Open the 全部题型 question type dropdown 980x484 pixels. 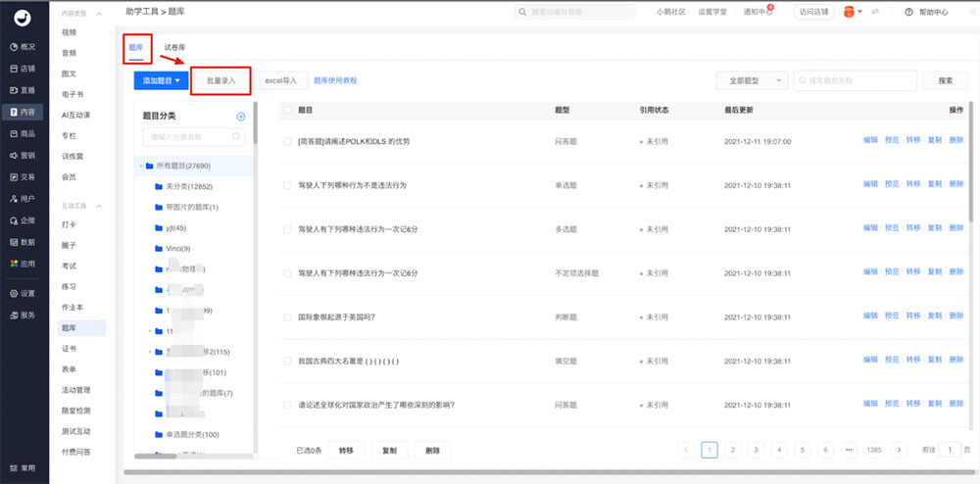(752, 80)
